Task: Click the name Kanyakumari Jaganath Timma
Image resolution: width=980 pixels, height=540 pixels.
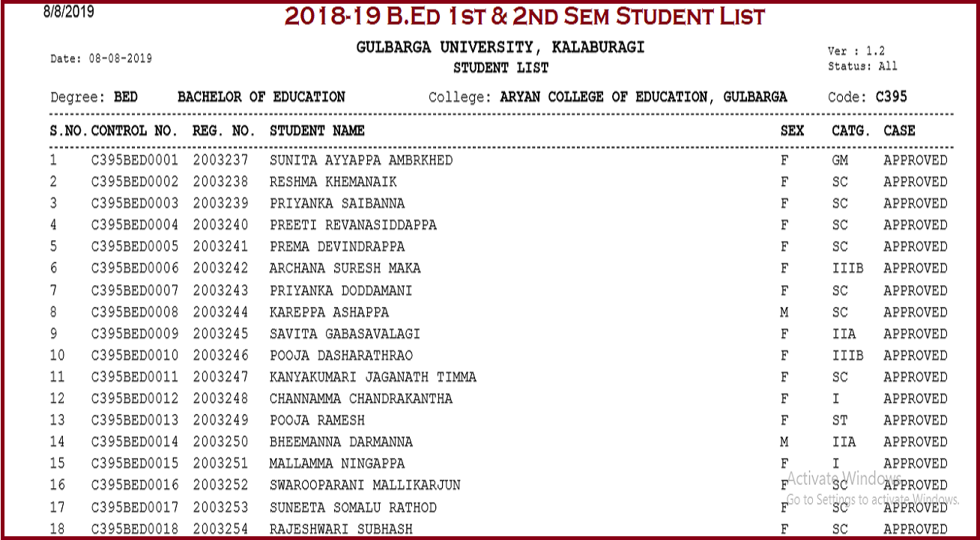Action: tap(373, 377)
